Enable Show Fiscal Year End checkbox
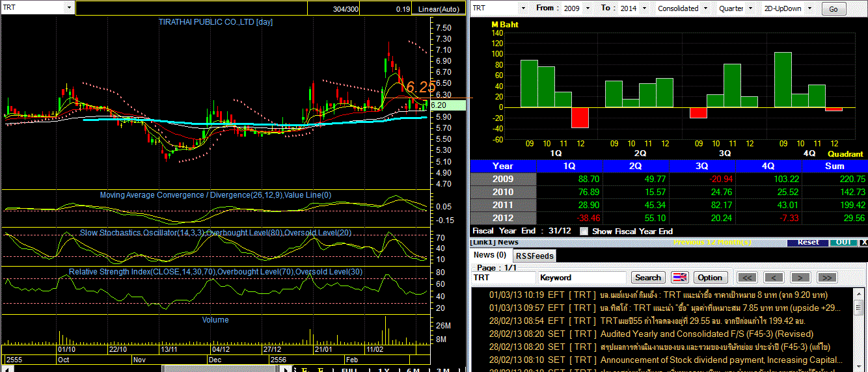Viewport: 868px width, 372px height. pos(584,231)
